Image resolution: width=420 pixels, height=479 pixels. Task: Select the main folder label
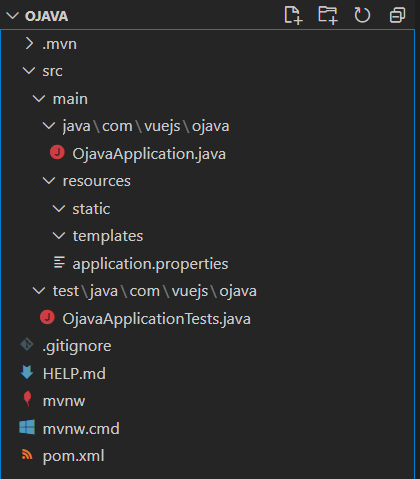click(x=70, y=99)
